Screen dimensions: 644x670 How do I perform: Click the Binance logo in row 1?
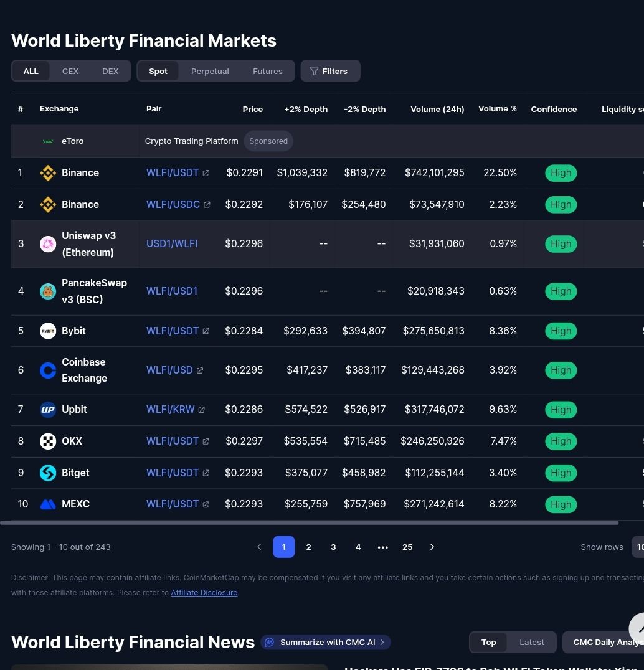pos(48,173)
